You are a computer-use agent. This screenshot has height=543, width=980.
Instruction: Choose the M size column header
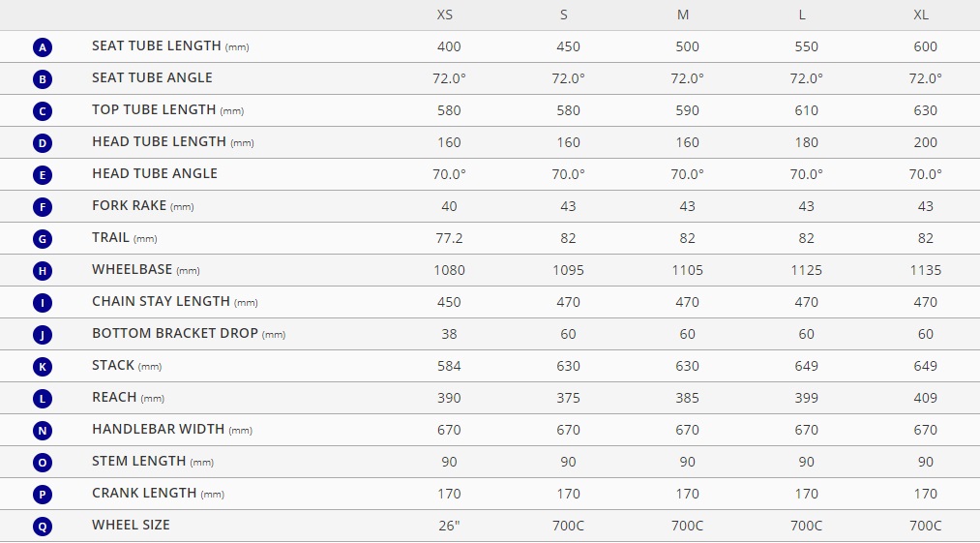pyautogui.click(x=683, y=15)
